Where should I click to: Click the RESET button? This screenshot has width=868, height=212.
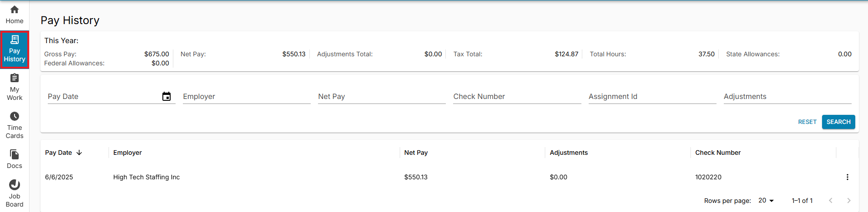pos(807,122)
